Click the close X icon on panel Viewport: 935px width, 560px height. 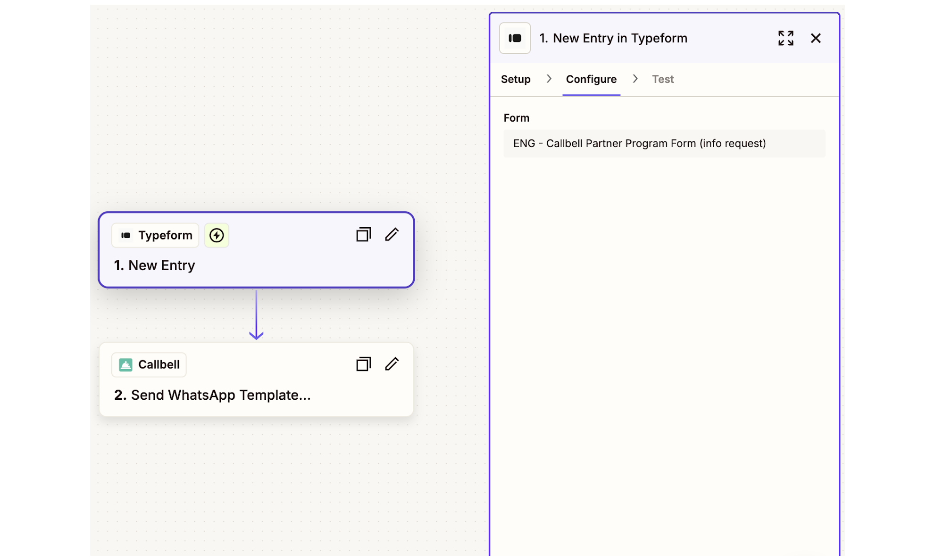pos(816,38)
